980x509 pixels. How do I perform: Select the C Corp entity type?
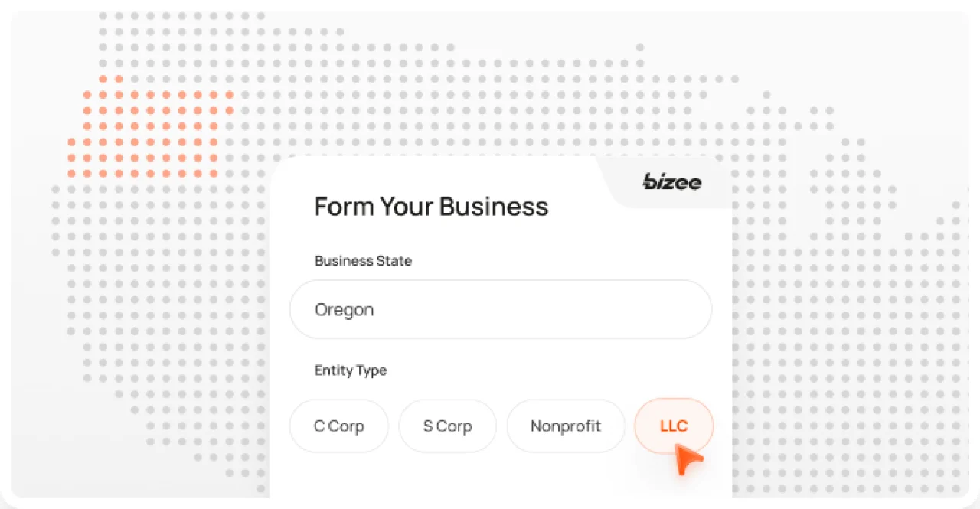click(x=338, y=426)
